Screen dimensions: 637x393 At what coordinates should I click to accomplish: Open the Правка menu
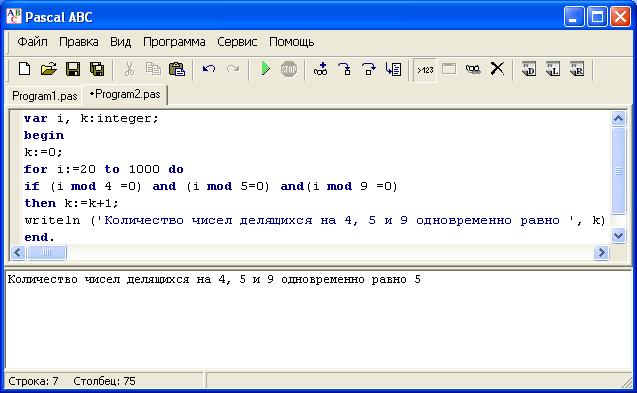pyautogui.click(x=79, y=41)
